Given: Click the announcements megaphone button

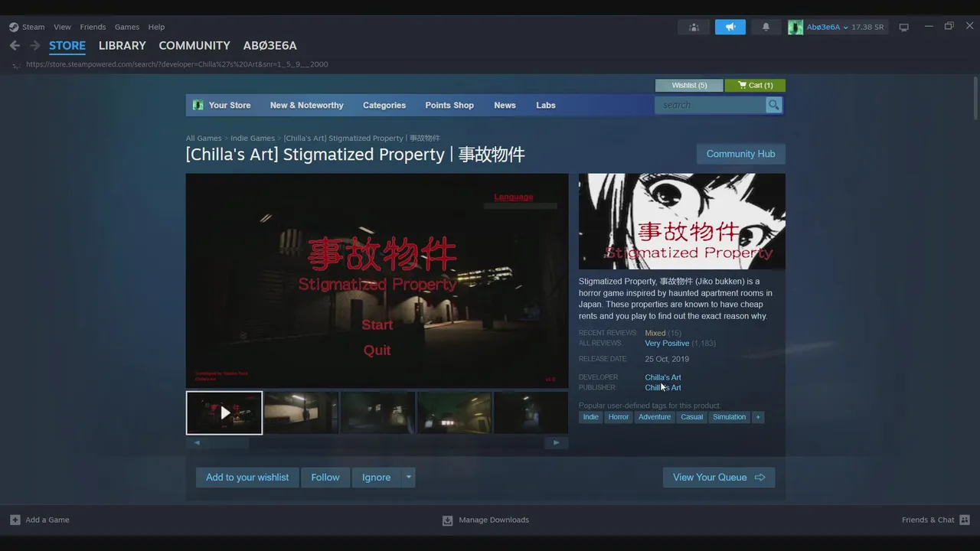Looking at the screenshot, I should click(x=730, y=27).
